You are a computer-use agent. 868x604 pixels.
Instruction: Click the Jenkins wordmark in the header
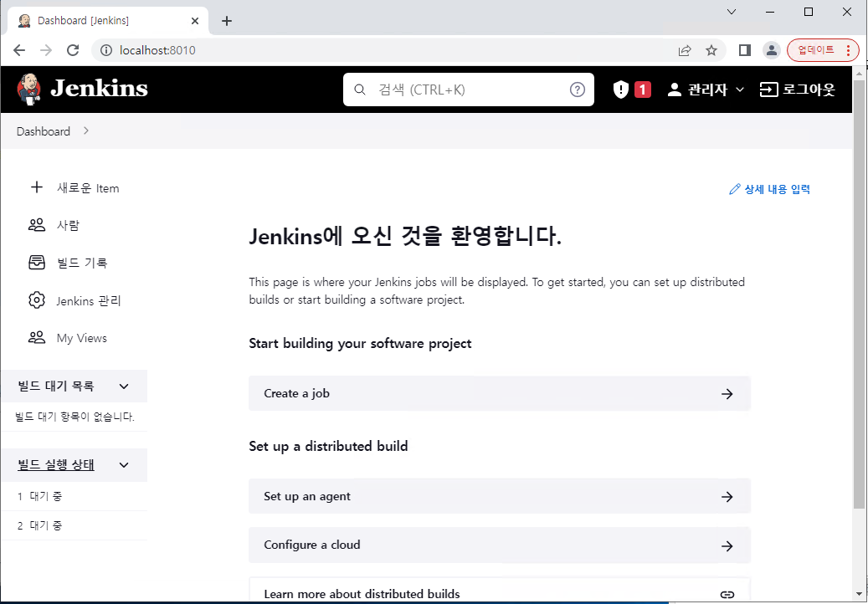tap(99, 89)
